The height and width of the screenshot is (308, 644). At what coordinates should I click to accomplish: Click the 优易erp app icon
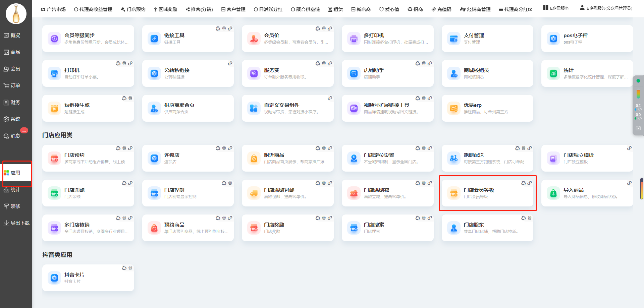[453, 108]
